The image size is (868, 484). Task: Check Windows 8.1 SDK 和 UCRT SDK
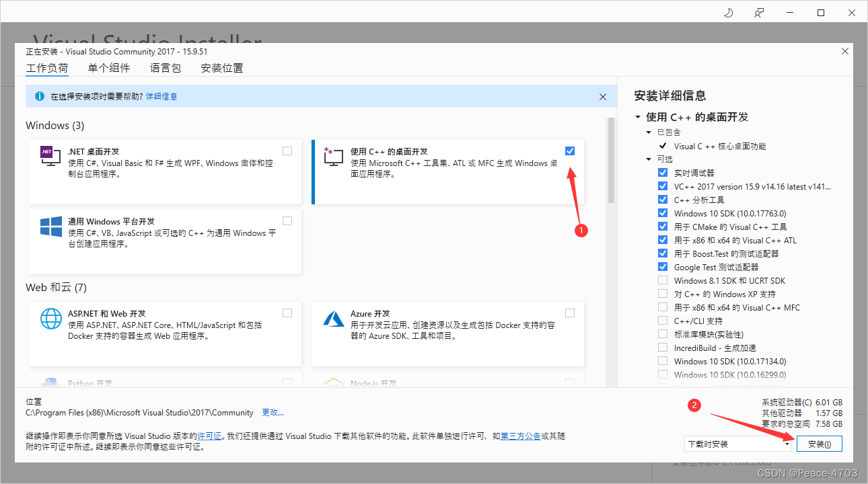663,280
